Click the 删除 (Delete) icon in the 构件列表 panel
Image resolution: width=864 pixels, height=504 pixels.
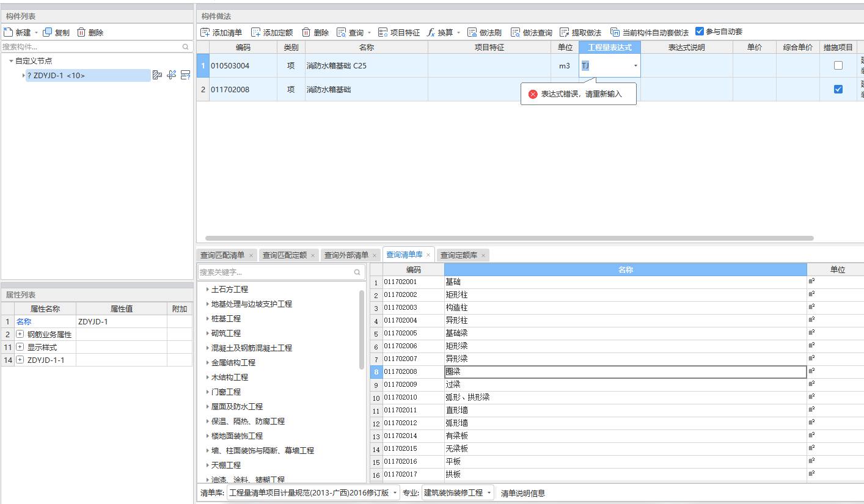point(81,32)
